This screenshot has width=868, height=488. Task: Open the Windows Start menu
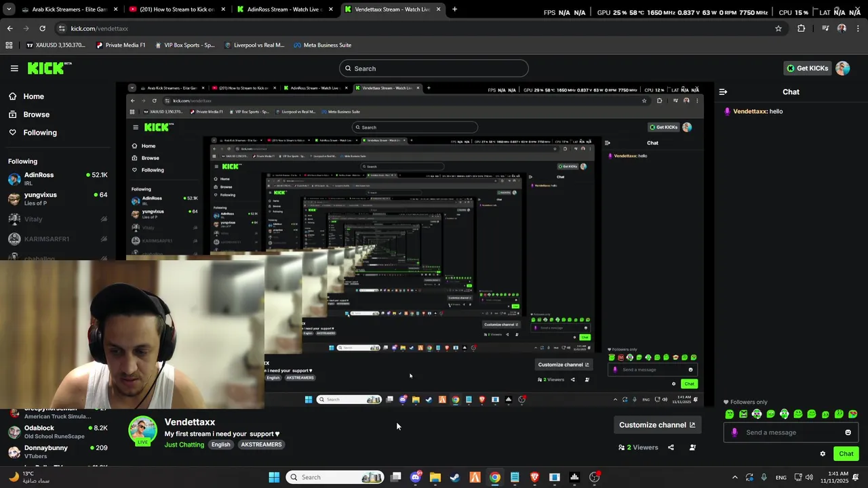click(x=274, y=477)
